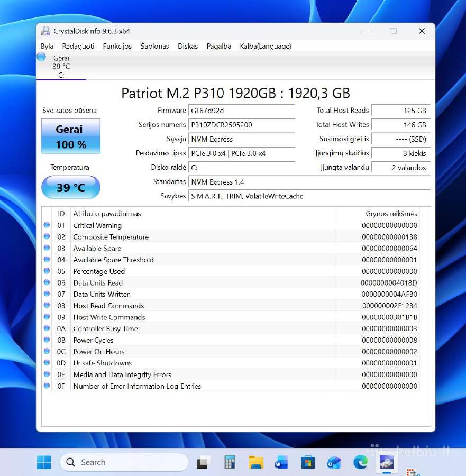Open the Redaguoti menu
Screen dimensions: 466x476
coord(78,46)
